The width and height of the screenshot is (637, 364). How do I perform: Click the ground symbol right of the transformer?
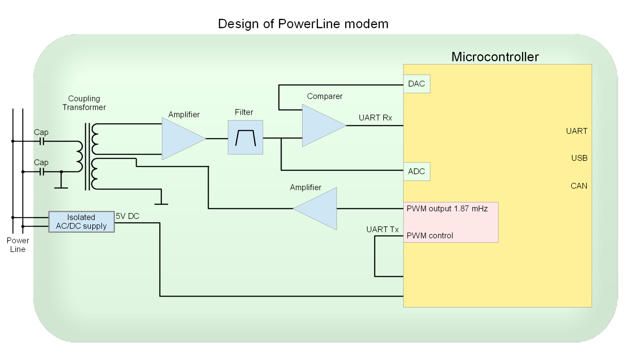tap(161, 198)
